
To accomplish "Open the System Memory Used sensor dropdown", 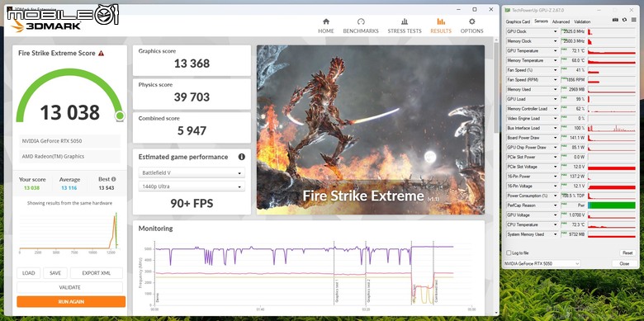I will pyautogui.click(x=556, y=234).
